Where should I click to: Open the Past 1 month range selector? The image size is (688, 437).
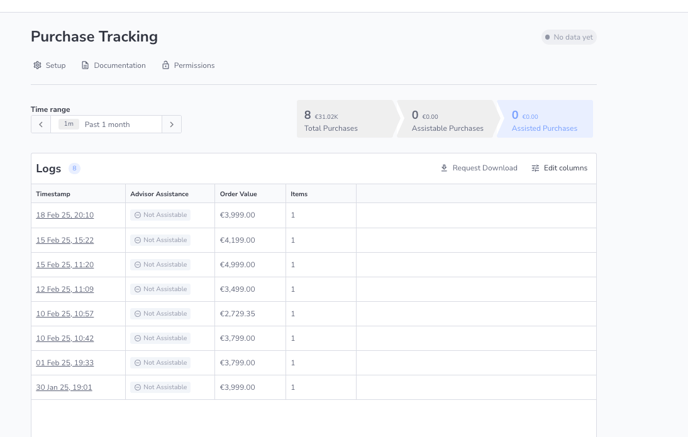[106, 125]
